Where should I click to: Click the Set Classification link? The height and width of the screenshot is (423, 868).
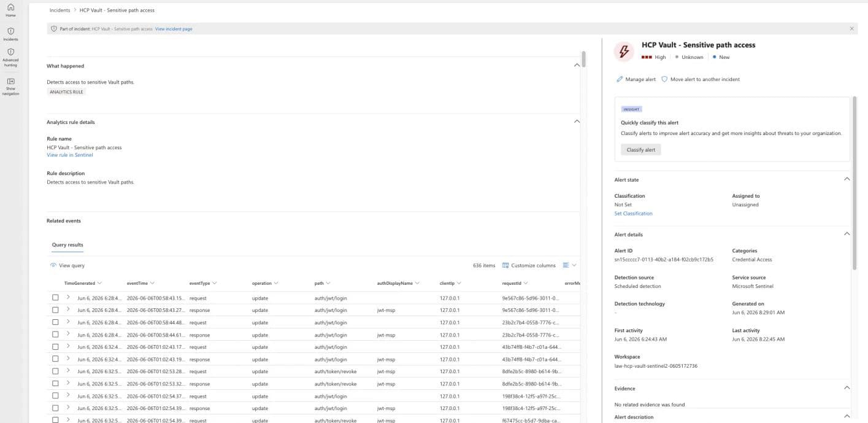(x=633, y=214)
